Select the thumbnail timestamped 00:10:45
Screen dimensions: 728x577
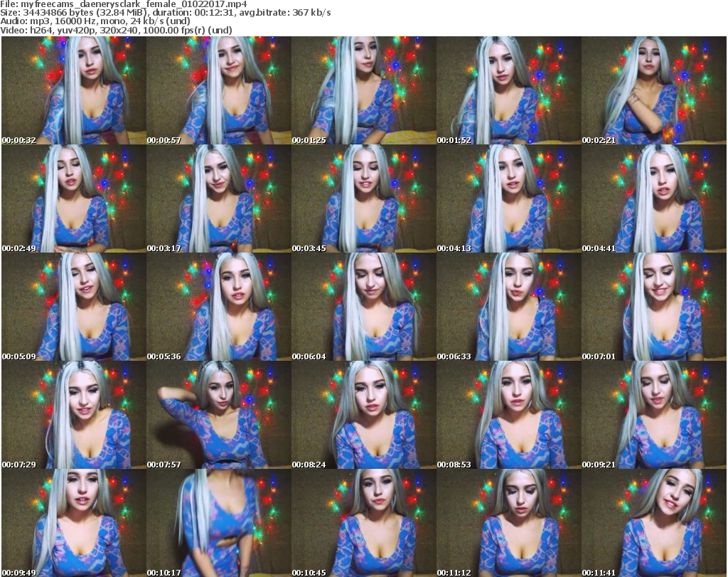[x=364, y=523]
